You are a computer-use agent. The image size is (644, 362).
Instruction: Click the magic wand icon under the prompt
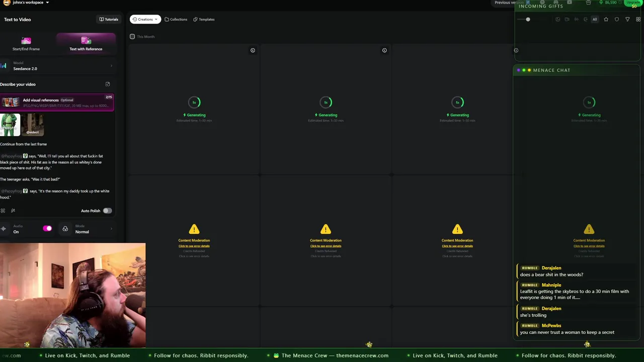pos(13,211)
